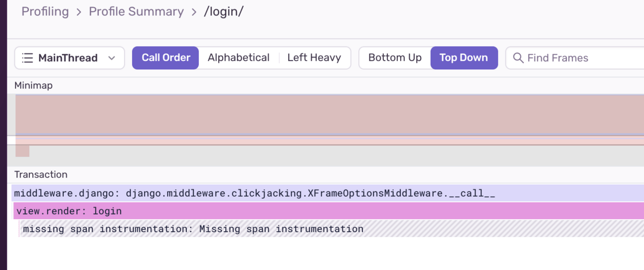This screenshot has width=644, height=270.
Task: Click the thread list icon beside MainThread
Action: point(28,58)
